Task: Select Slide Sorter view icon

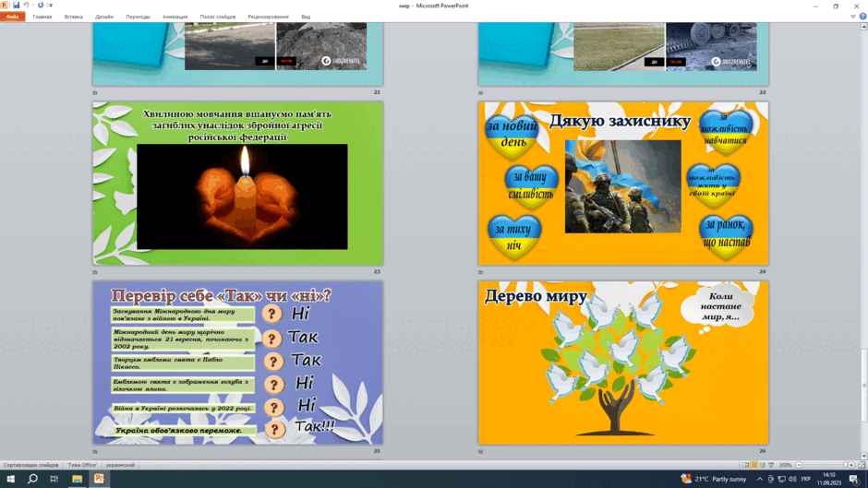Action: click(754, 465)
